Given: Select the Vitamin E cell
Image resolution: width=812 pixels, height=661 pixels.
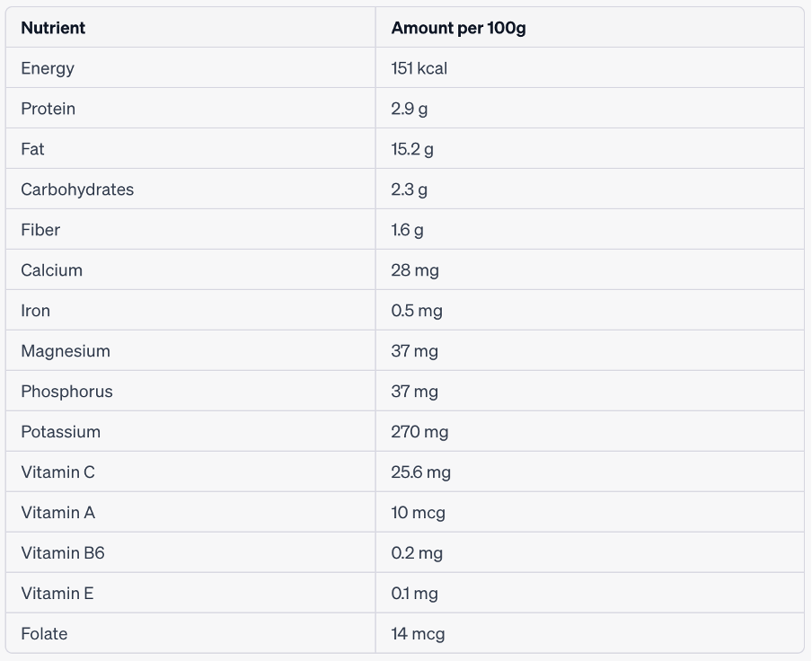Looking at the screenshot, I should click(57, 594).
